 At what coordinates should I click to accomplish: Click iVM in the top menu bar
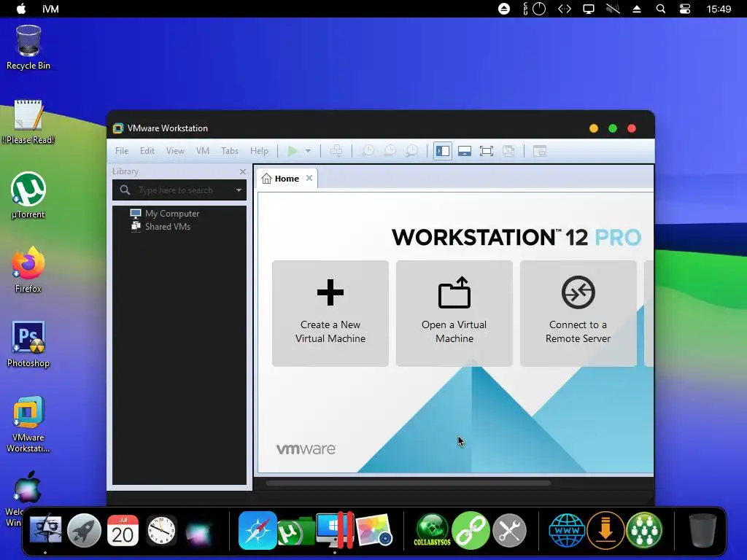click(50, 9)
